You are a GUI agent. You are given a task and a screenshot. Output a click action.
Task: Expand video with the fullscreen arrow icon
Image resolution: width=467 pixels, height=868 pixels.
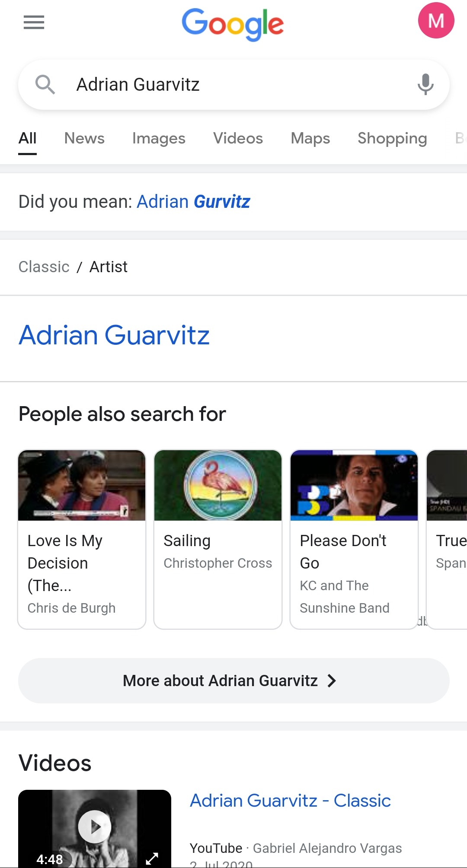(152, 858)
